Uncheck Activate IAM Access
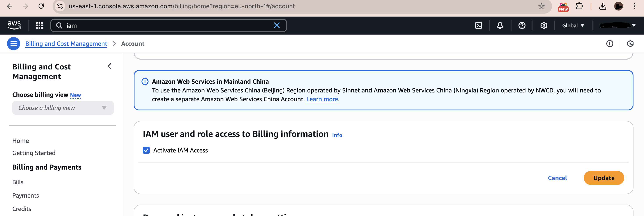 point(146,150)
